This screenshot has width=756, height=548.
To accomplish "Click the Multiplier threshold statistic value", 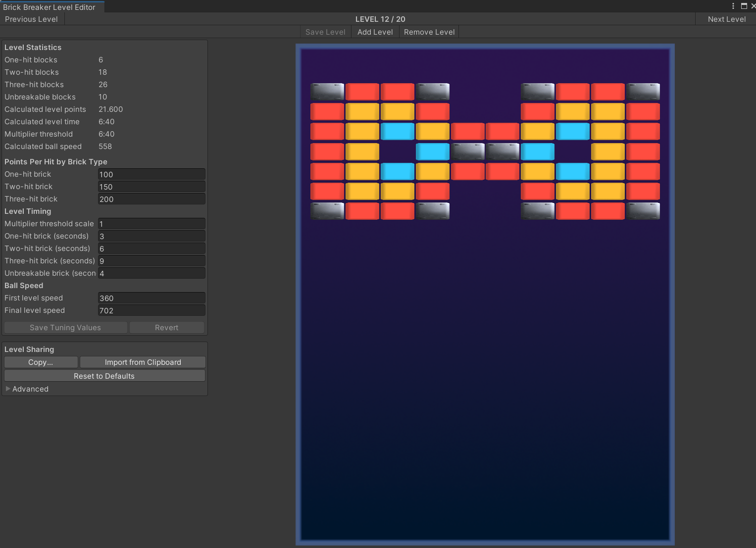I will (x=106, y=134).
